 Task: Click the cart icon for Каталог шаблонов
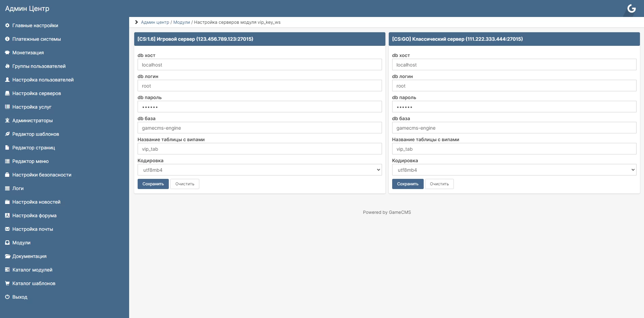point(7,283)
